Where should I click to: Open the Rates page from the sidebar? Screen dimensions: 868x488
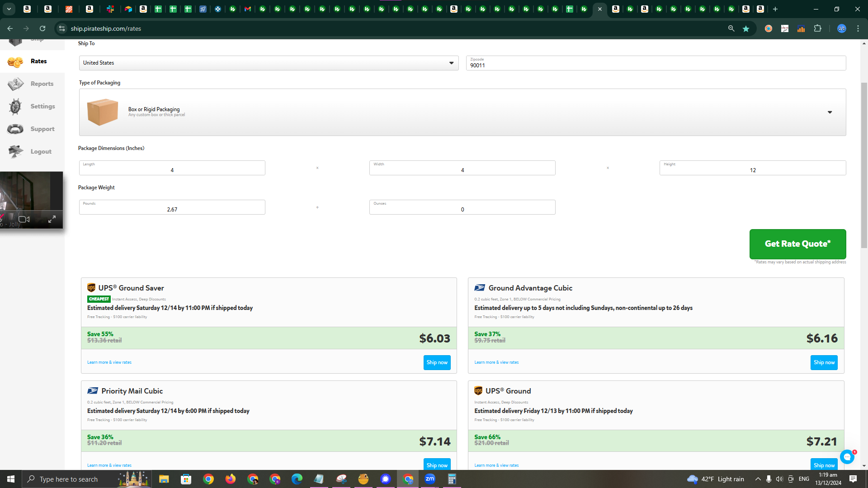(32, 61)
